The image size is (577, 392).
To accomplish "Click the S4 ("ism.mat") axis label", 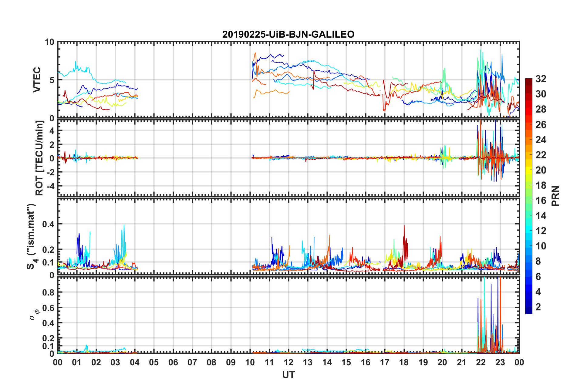I will 31,236.
